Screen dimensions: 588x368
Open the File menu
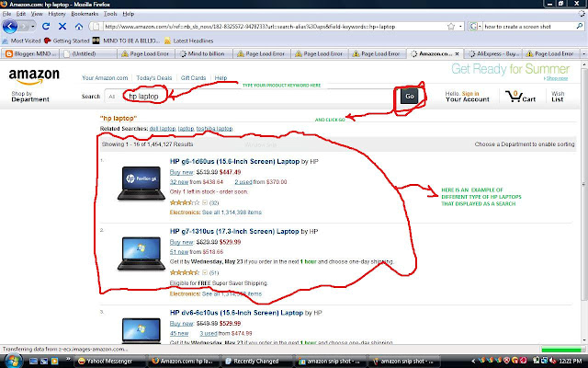[6, 14]
